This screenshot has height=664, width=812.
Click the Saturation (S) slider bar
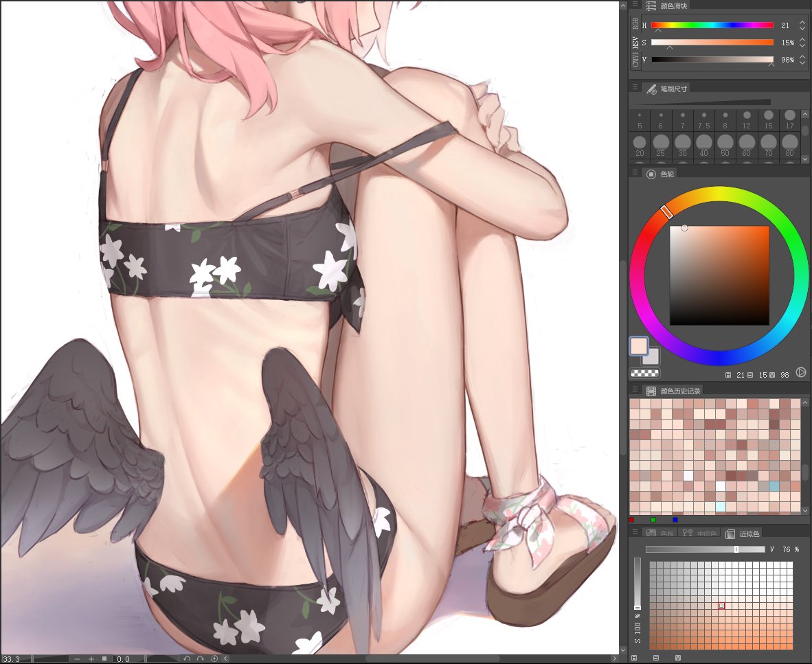pos(712,43)
